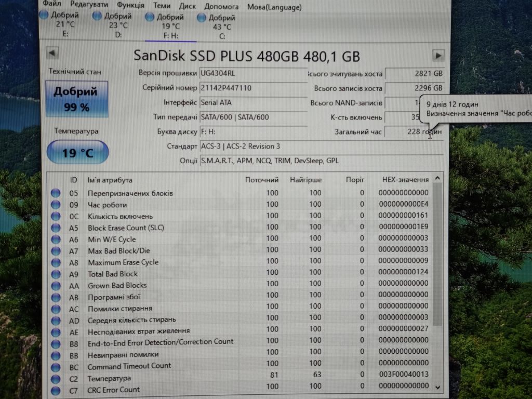Open the Редагувати menu
Image resolution: width=532 pixels, height=399 pixels.
click(89, 4)
